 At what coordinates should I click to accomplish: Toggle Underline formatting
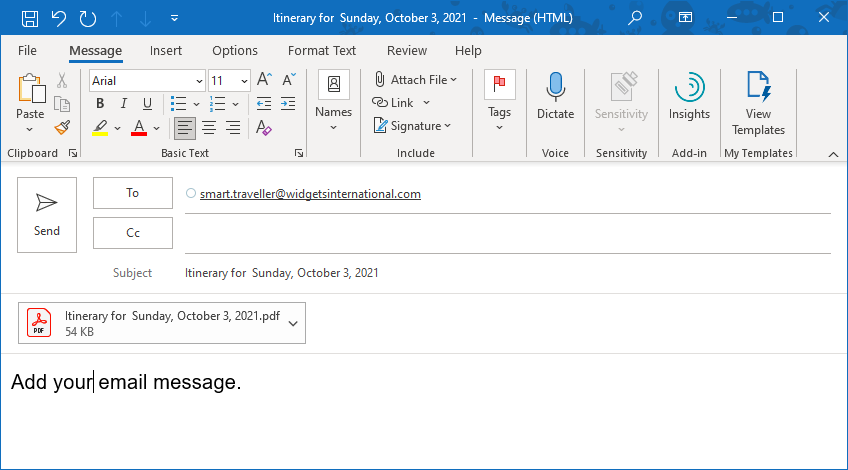point(147,104)
